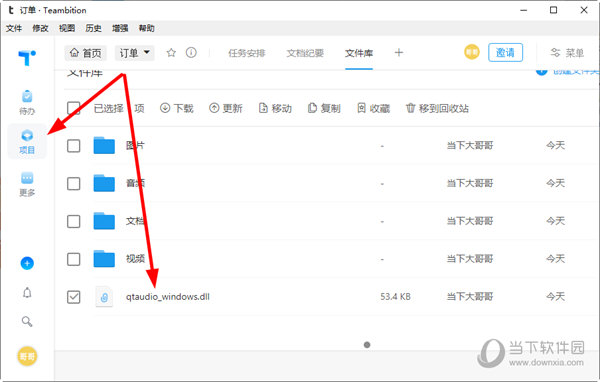This screenshot has width=600, height=382.
Task: Check the 视频 folder checkbox
Action: click(73, 259)
